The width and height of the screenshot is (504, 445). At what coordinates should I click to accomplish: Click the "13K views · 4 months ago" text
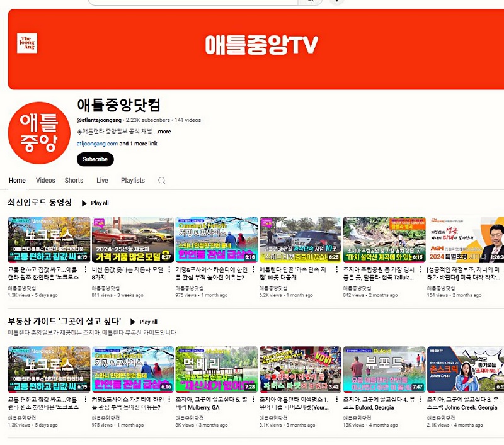[370, 425]
